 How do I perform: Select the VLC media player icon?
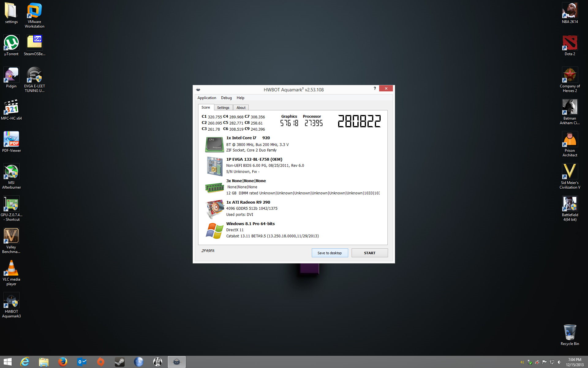[11, 273]
